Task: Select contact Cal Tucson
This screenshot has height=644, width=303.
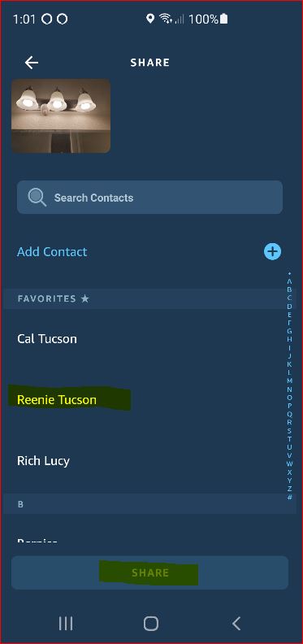Action: (x=47, y=339)
